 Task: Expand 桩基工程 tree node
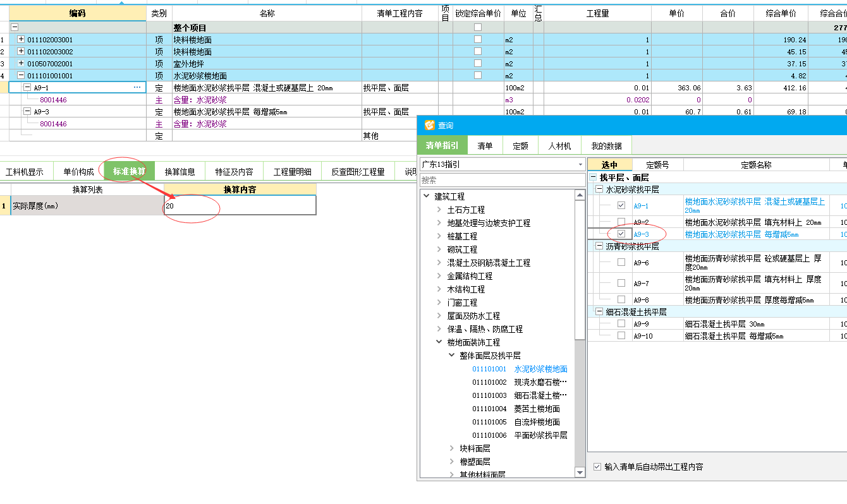(x=439, y=236)
